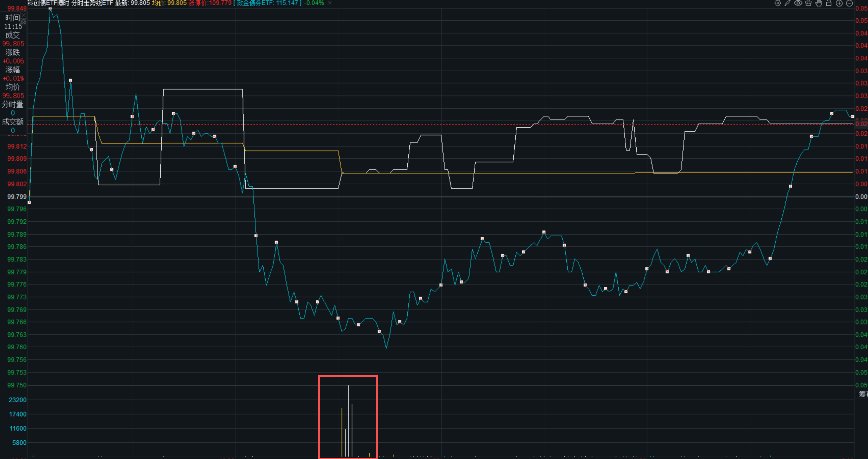This screenshot has width=868, height=459.
Task: Click the 科创债ETF博时 chart title
Action: pyautogui.click(x=48, y=3)
